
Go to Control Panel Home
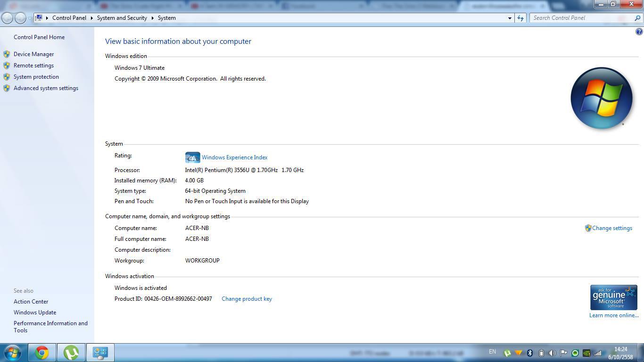(x=39, y=37)
